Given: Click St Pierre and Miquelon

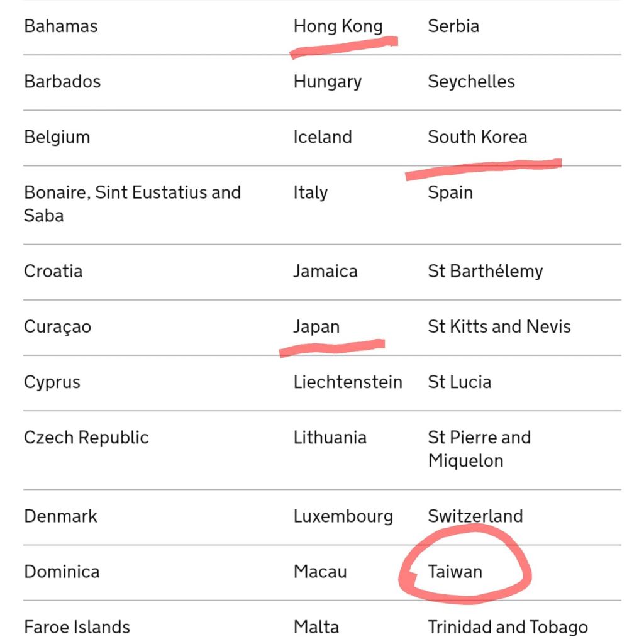Looking at the screenshot, I should click(479, 449).
